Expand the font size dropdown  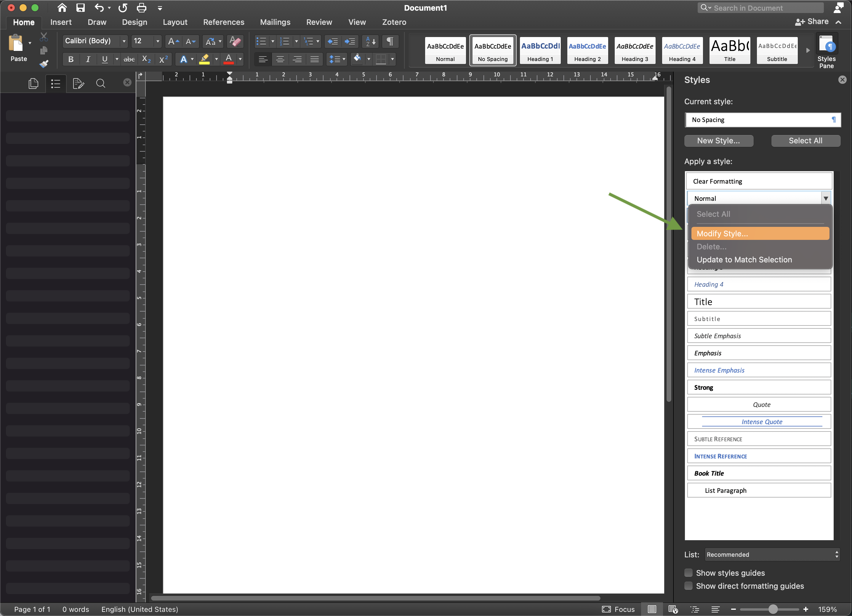pos(156,42)
